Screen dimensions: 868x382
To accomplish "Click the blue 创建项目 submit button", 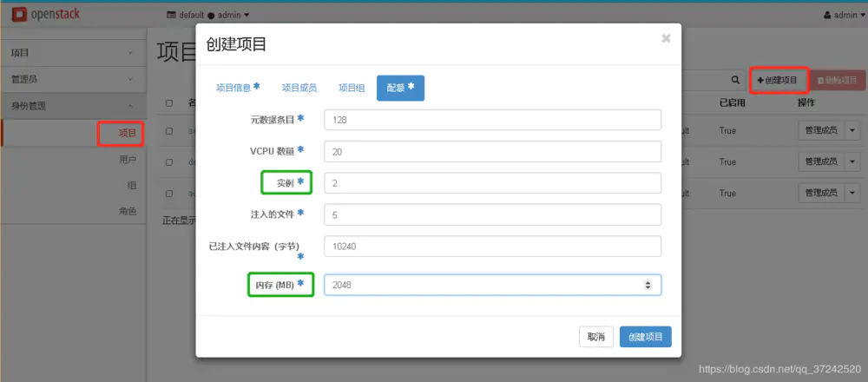I will [x=646, y=337].
